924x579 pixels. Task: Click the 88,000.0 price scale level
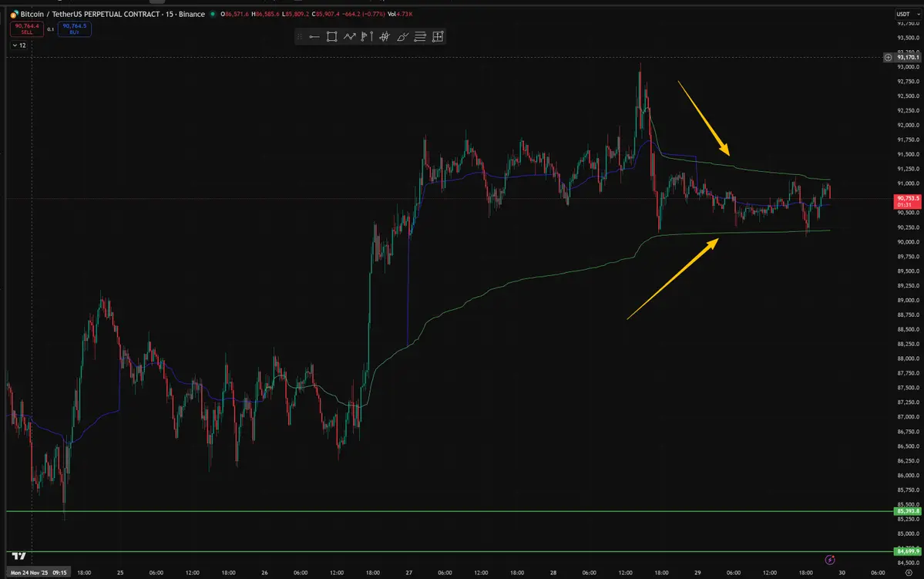[908, 359]
